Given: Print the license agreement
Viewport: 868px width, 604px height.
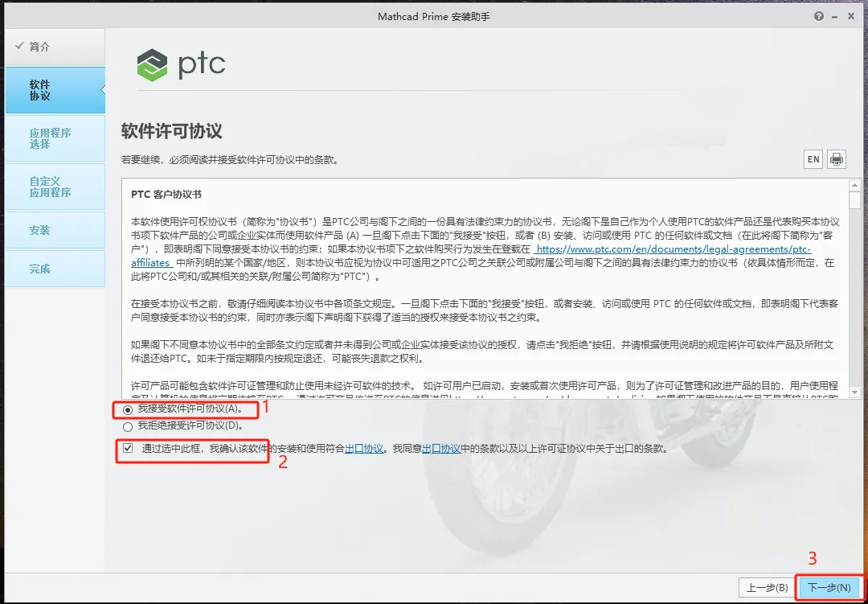Looking at the screenshot, I should point(837,159).
